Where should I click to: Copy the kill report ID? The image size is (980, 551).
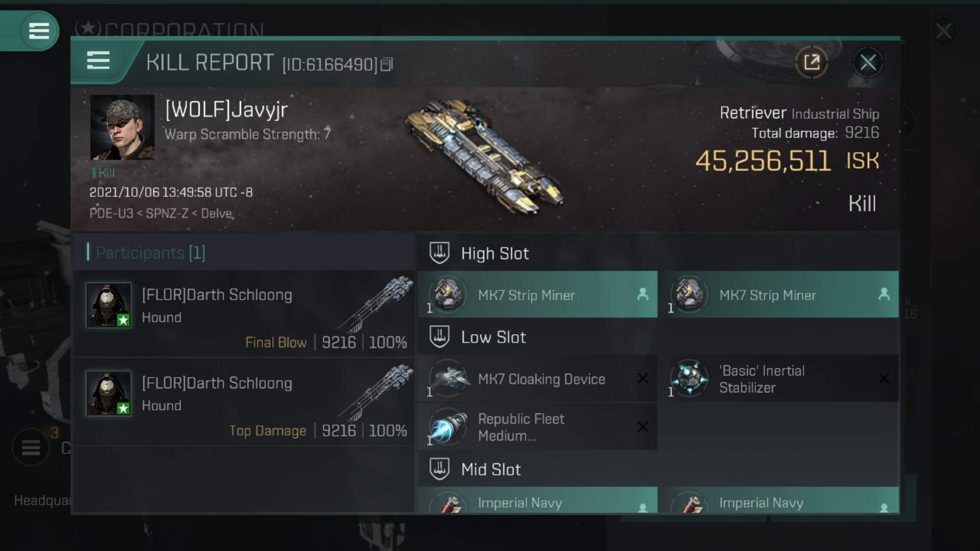click(386, 64)
